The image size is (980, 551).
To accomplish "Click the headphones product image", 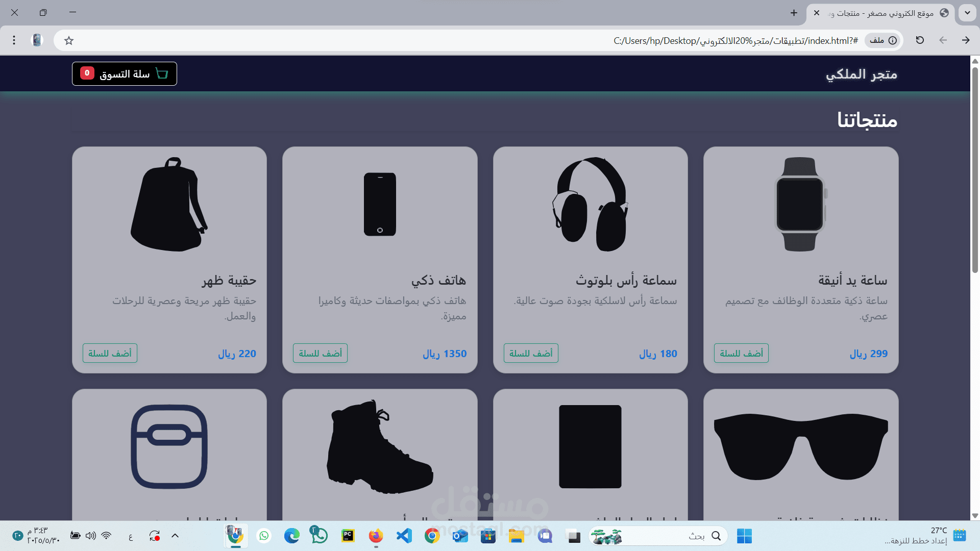I will click(x=590, y=204).
